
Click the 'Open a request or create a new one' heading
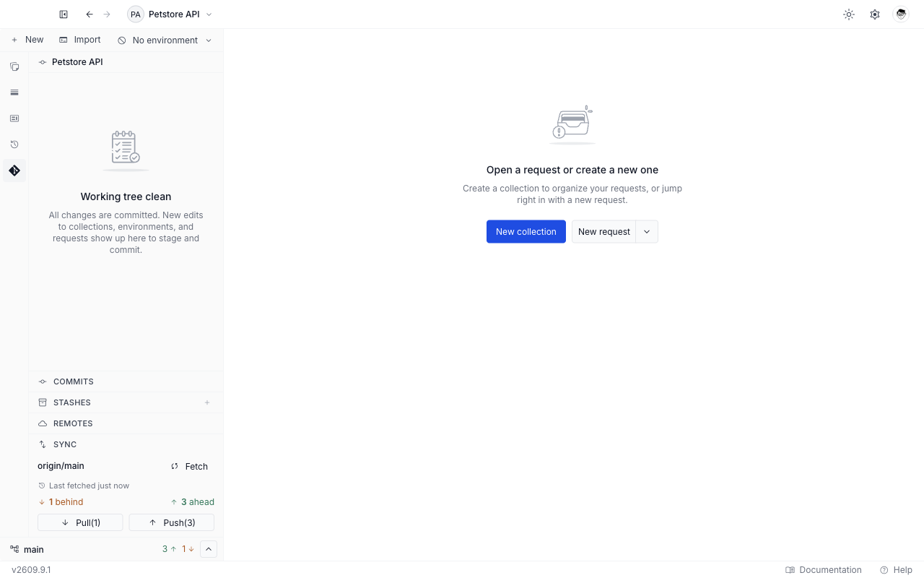click(x=572, y=170)
